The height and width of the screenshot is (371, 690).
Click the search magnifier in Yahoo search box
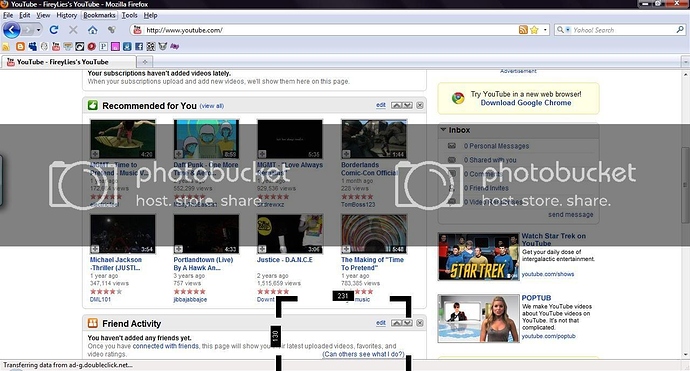[680, 30]
